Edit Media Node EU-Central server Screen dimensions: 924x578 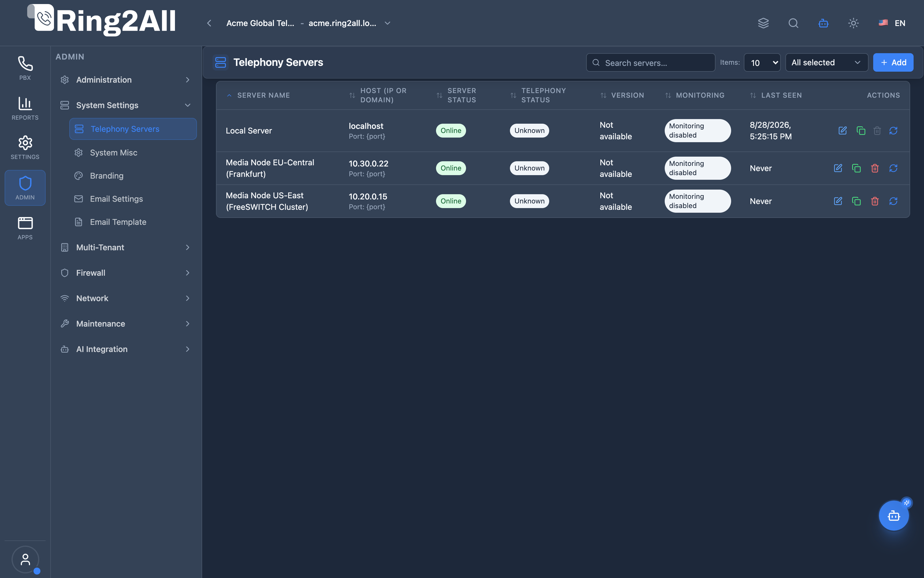click(x=838, y=168)
